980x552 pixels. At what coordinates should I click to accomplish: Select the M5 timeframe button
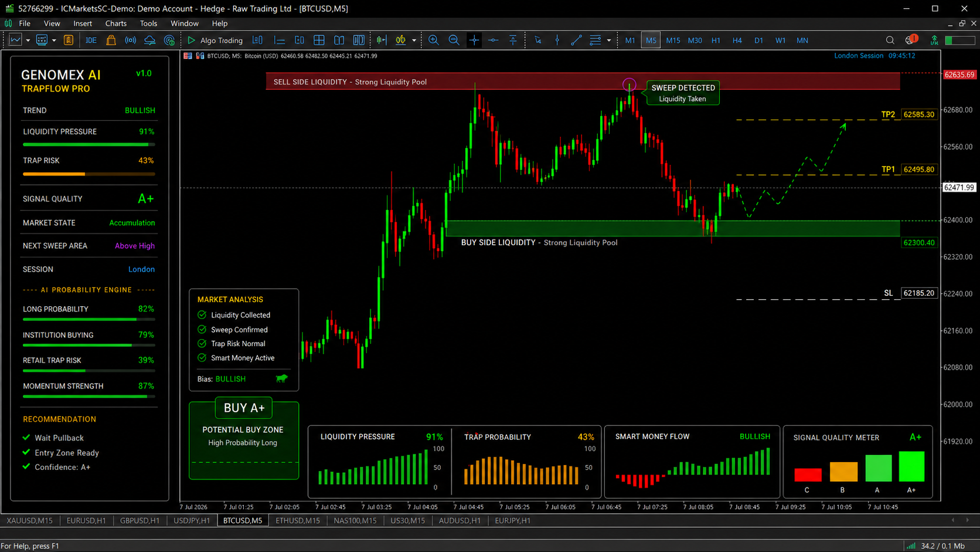[x=651, y=40]
